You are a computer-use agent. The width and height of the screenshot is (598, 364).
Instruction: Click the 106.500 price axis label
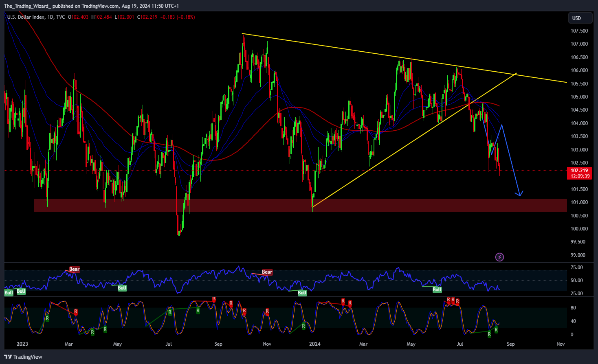pos(579,57)
